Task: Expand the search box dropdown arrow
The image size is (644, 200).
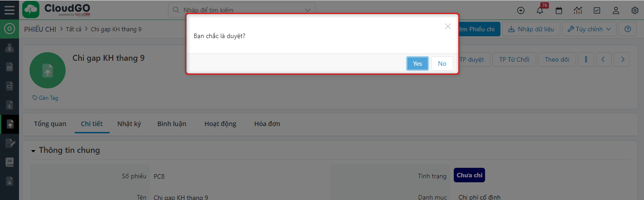Action: click(308, 10)
